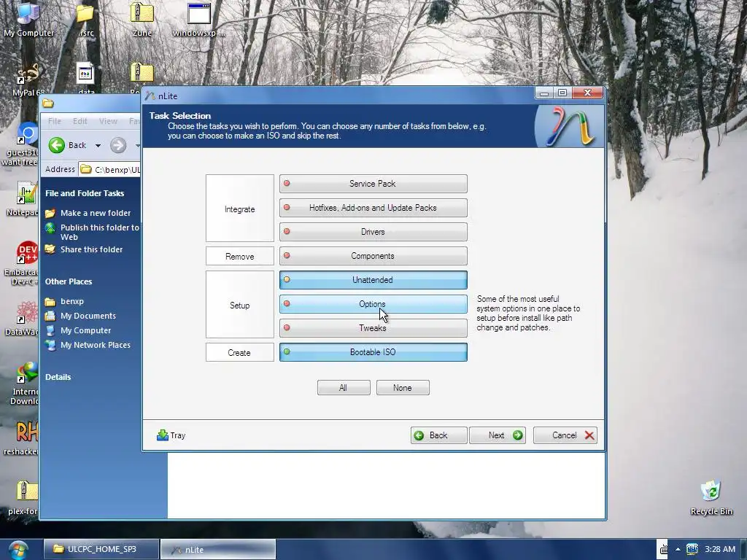The image size is (747, 560).
Task: Open My Computer in Other Places
Action: 86,330
